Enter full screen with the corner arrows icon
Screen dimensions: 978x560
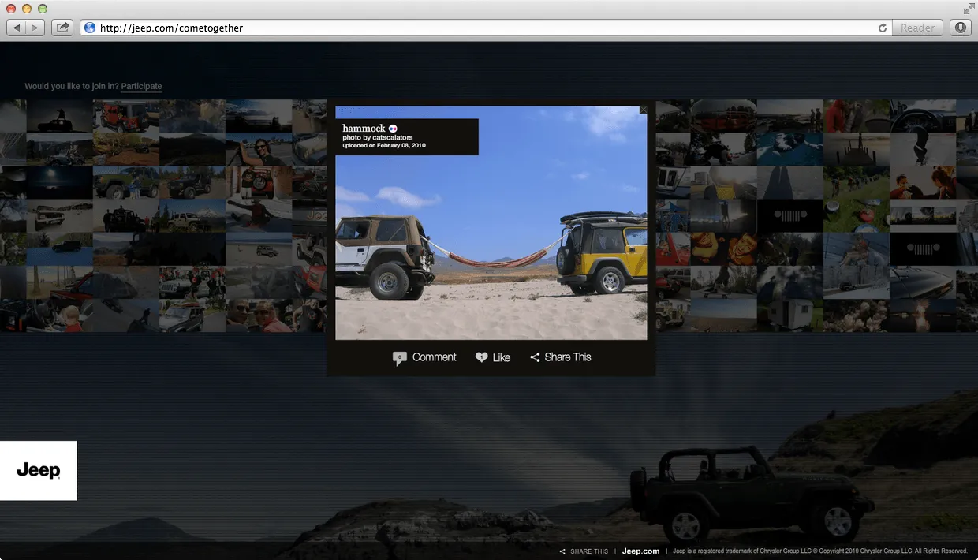click(x=969, y=9)
